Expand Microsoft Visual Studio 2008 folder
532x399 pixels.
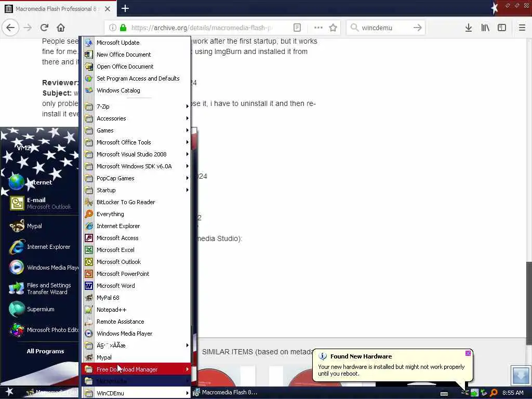coord(136,154)
